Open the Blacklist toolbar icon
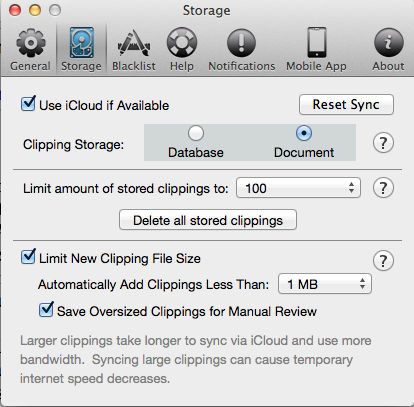 click(134, 43)
